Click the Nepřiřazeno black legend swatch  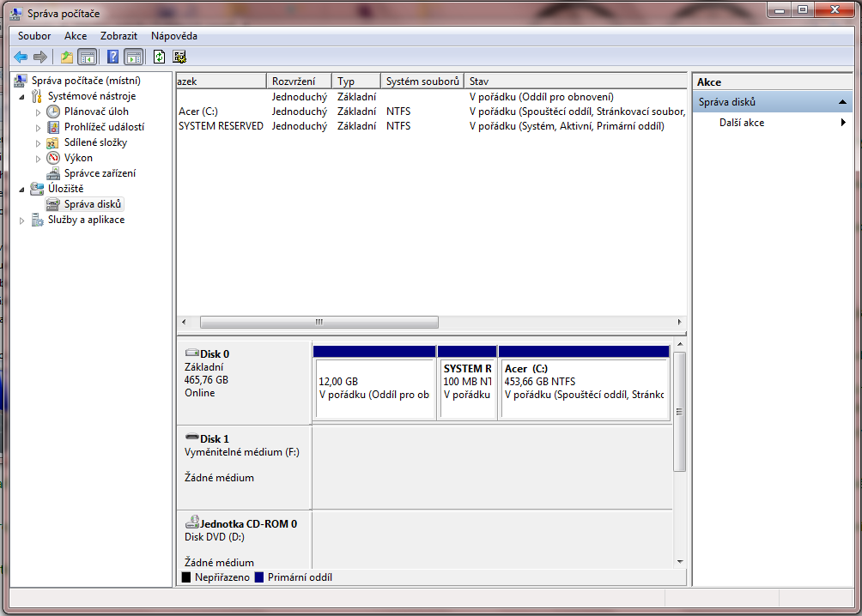(185, 577)
